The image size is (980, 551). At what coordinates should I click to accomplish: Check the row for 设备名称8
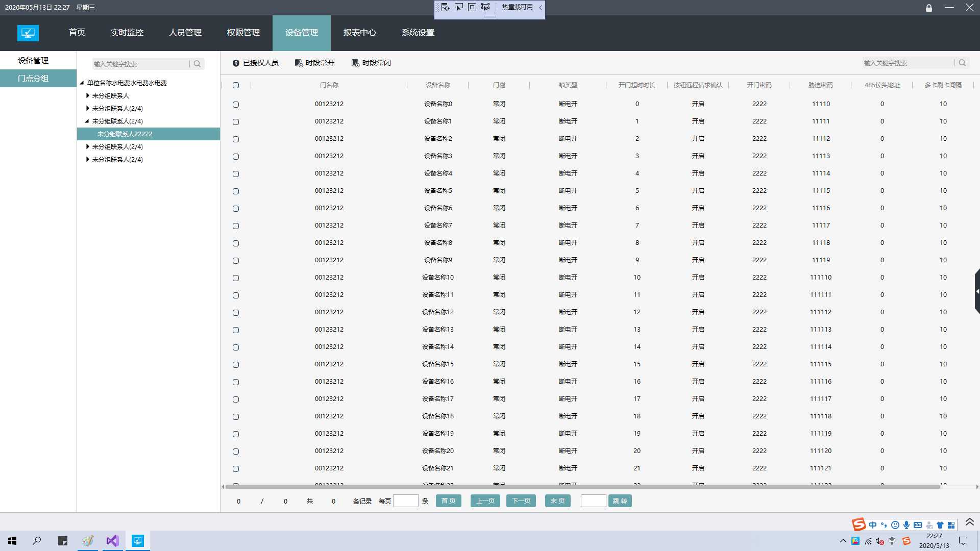pyautogui.click(x=236, y=243)
